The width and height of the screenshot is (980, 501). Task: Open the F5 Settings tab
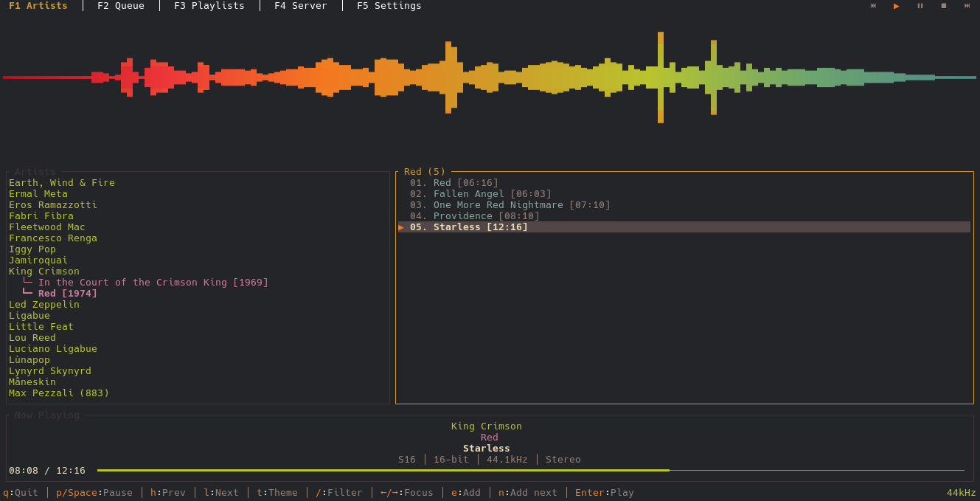389,6
